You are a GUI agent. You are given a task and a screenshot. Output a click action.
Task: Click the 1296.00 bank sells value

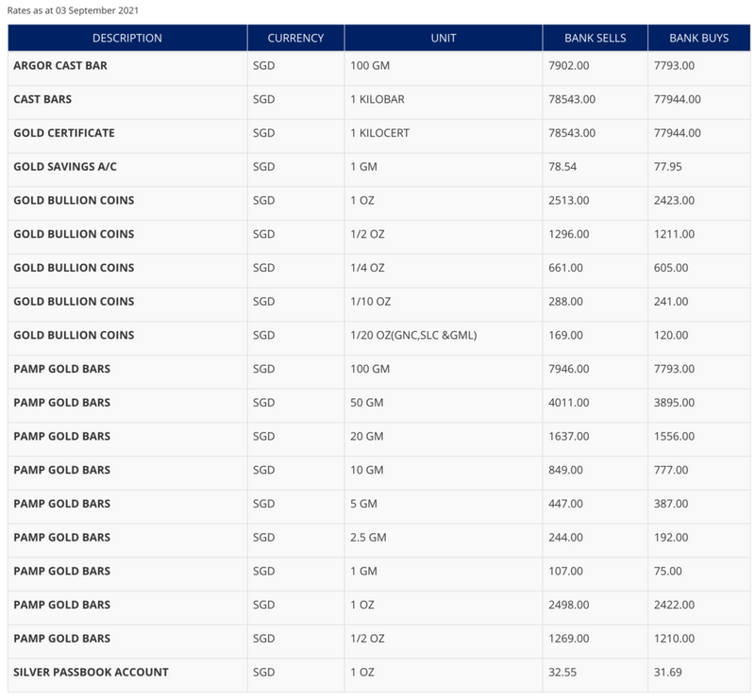click(x=569, y=234)
